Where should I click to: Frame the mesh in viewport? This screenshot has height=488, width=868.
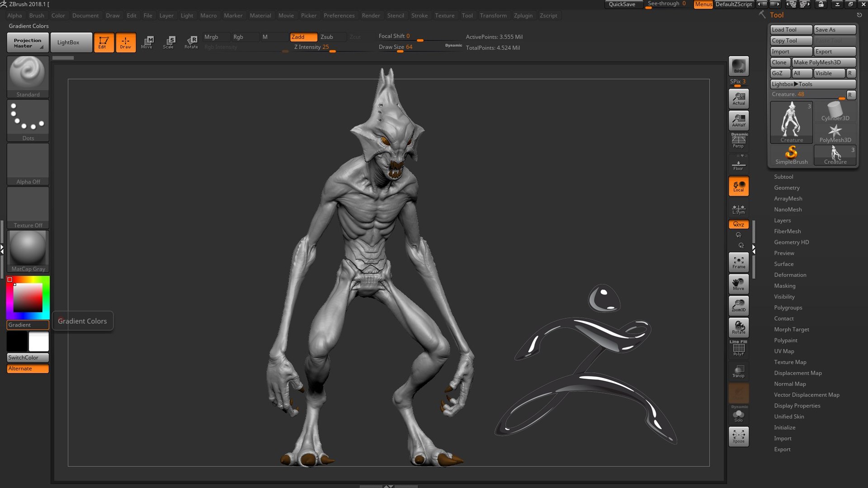739,262
